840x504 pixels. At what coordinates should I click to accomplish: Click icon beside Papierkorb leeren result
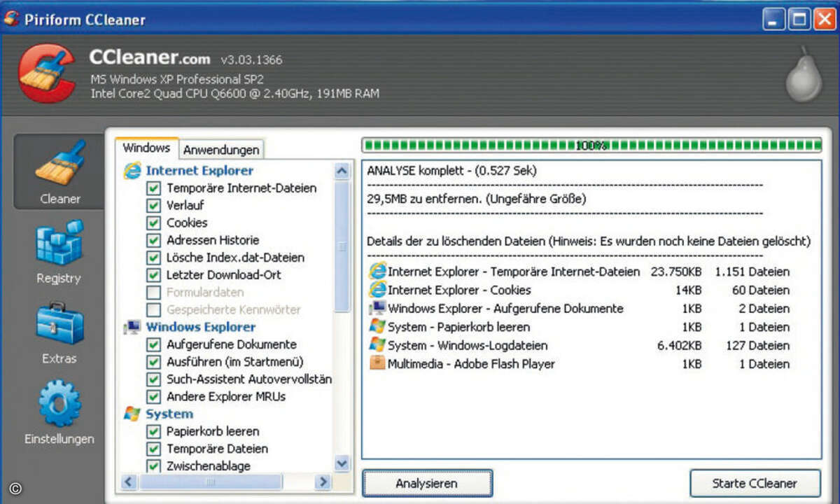[x=377, y=326]
